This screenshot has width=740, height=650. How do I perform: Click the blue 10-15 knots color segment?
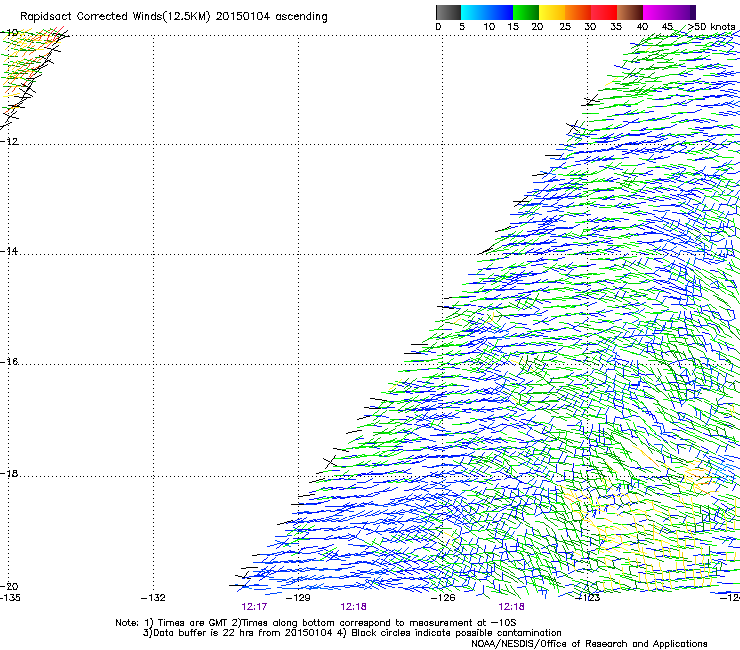[499, 12]
